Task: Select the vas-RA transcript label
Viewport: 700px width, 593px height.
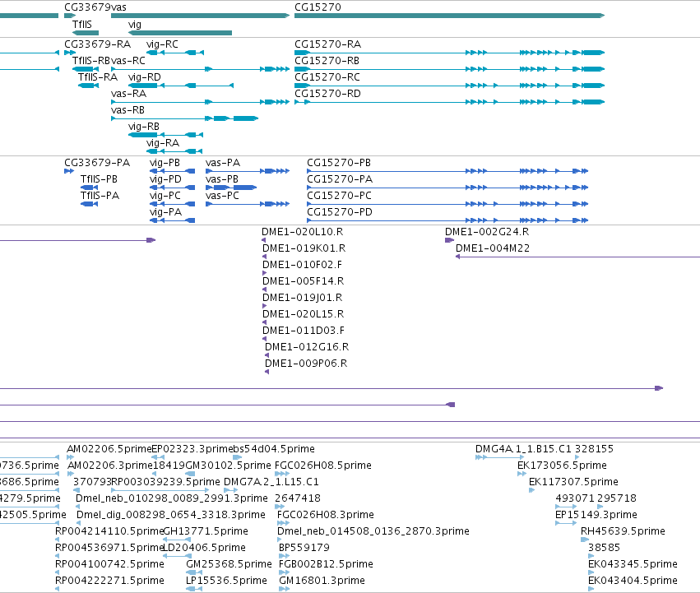Action: pos(128,94)
